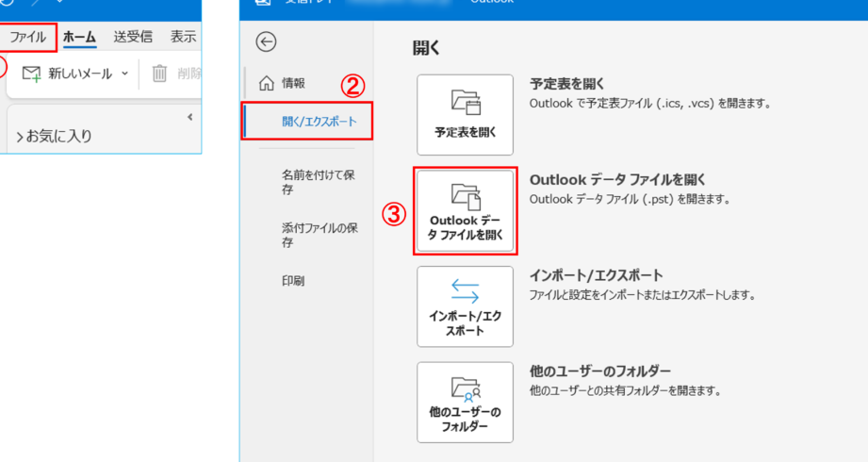This screenshot has width=868, height=462.
Task: Choose 名前を付けて保存 in the sidebar
Action: (x=319, y=182)
